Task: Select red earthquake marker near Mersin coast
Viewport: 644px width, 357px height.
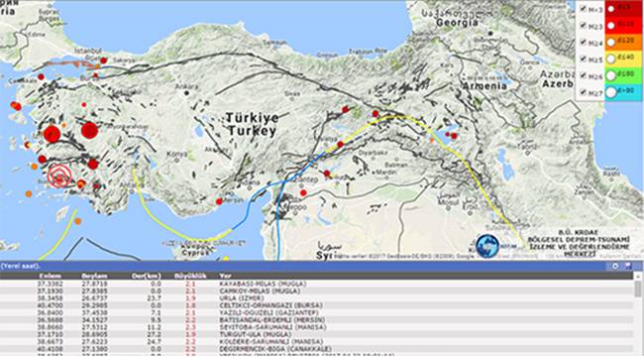Action: click(x=219, y=201)
